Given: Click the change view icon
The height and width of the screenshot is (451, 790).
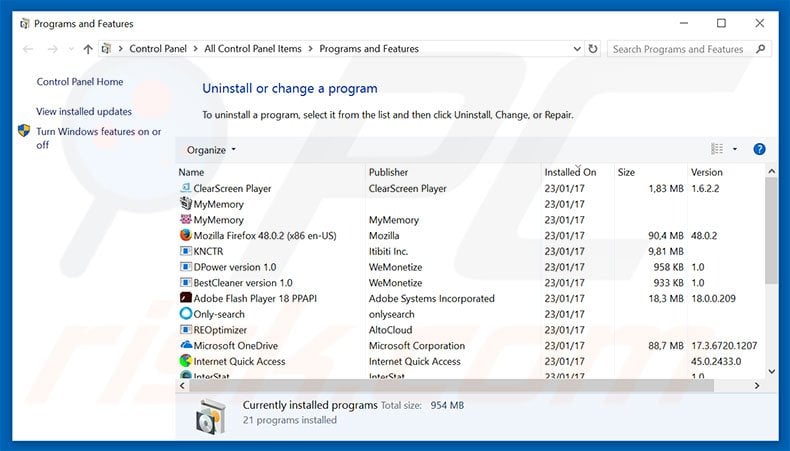Looking at the screenshot, I should click(x=717, y=149).
